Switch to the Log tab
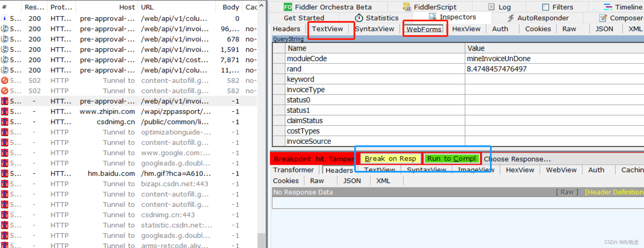Viewport: 644px width, 248px height. 500,7
